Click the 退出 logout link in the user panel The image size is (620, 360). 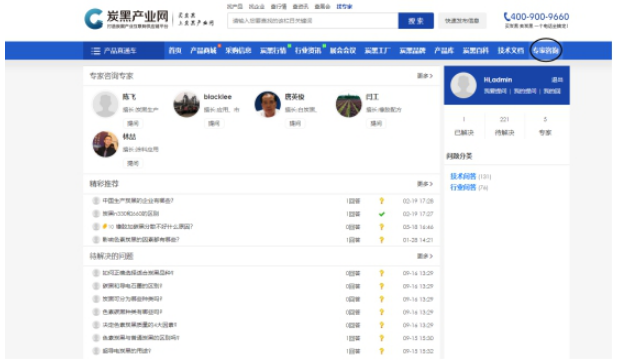(557, 80)
